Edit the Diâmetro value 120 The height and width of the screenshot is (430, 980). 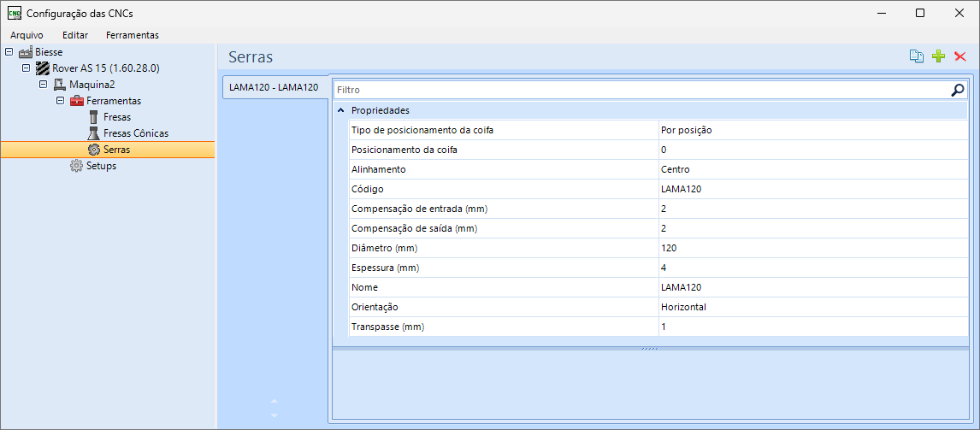click(x=813, y=248)
